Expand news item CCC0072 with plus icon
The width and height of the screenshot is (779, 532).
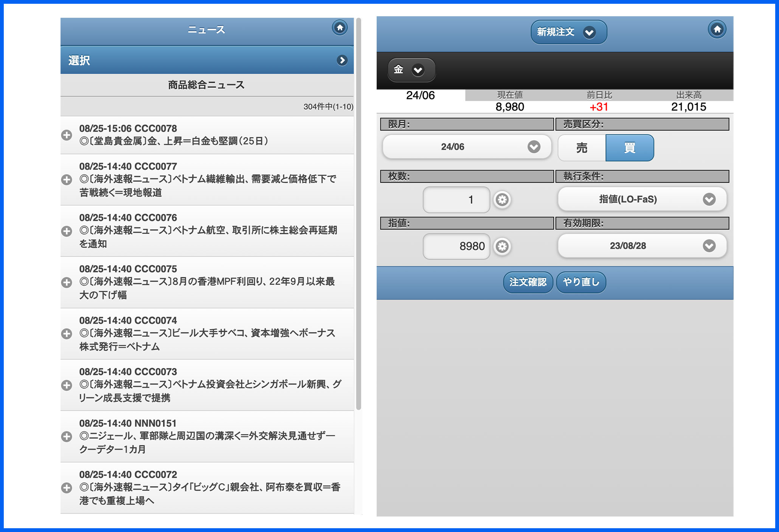click(x=67, y=488)
